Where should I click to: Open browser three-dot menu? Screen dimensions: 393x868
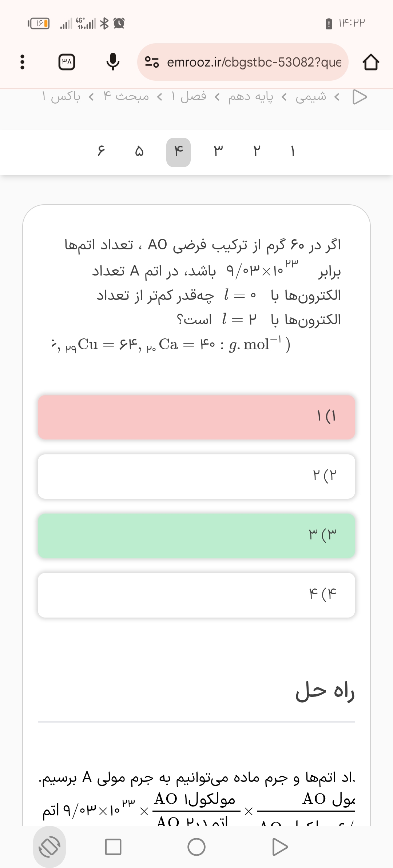point(22,62)
